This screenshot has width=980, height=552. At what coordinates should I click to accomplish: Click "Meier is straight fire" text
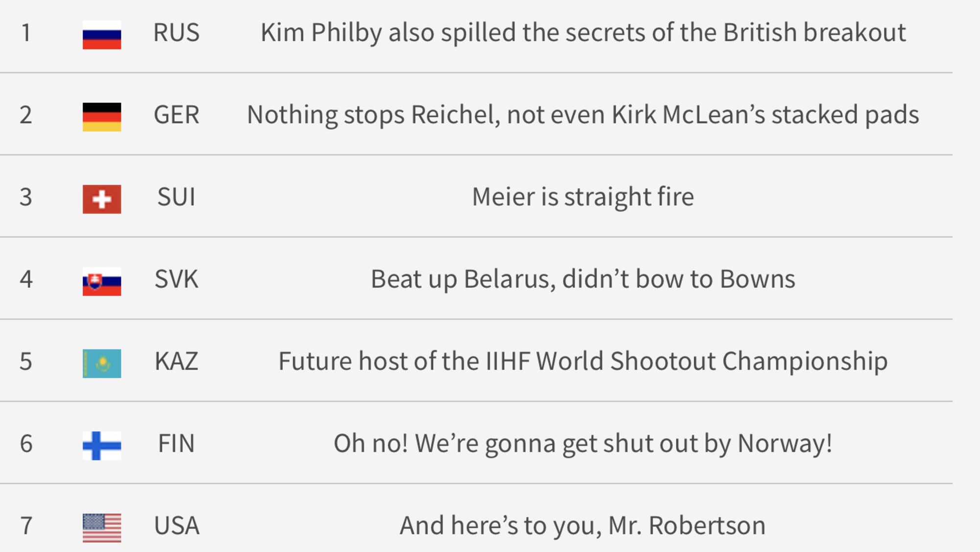coord(583,197)
